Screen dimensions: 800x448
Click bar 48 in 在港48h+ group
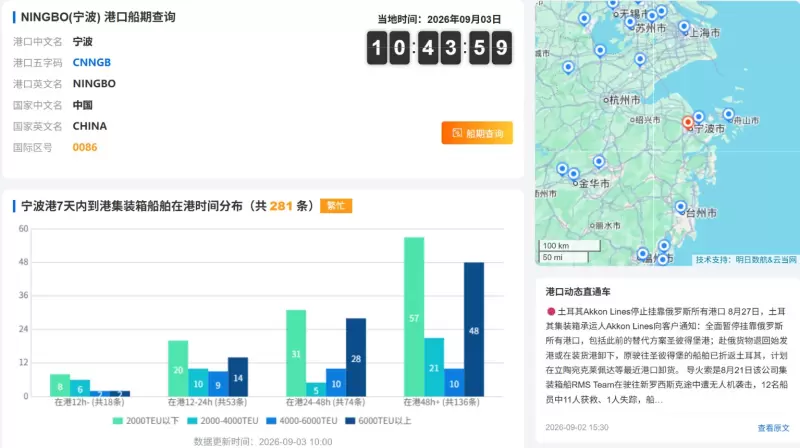point(474,330)
